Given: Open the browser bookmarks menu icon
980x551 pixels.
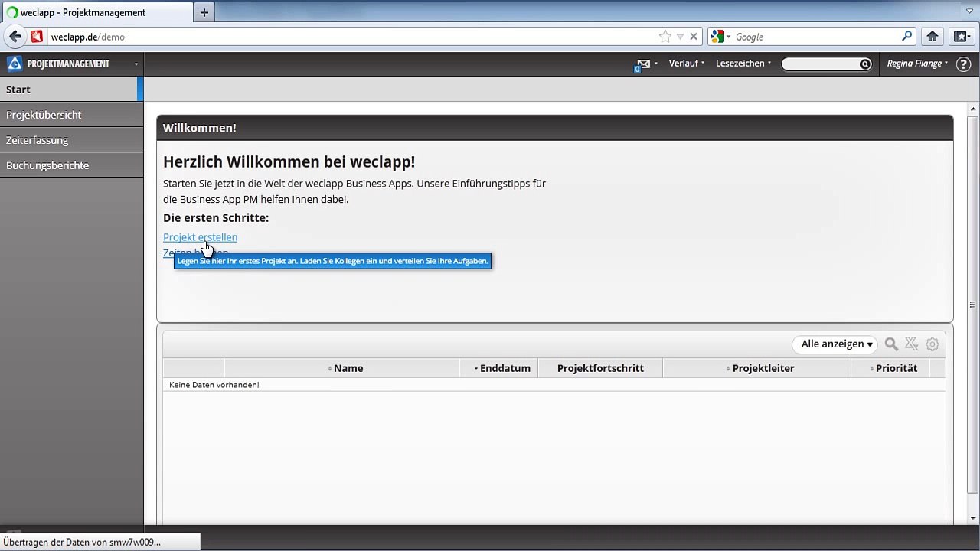Looking at the screenshot, I should pyautogui.click(x=961, y=36).
